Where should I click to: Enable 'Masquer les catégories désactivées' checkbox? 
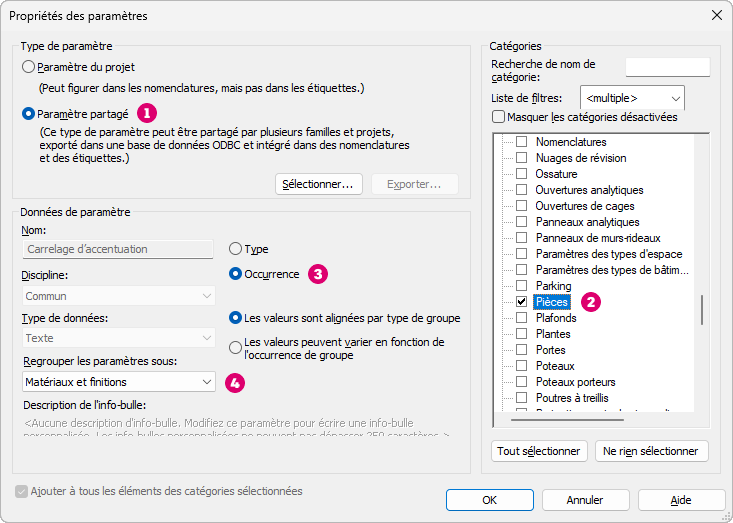[x=499, y=117]
